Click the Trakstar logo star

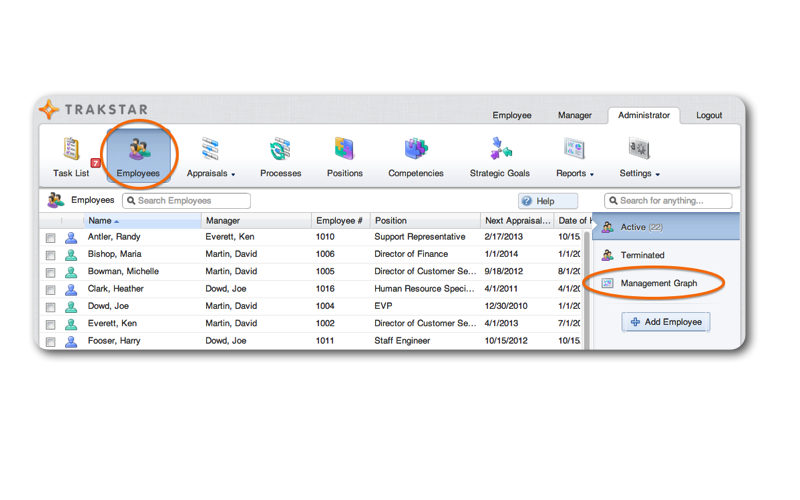tap(49, 109)
